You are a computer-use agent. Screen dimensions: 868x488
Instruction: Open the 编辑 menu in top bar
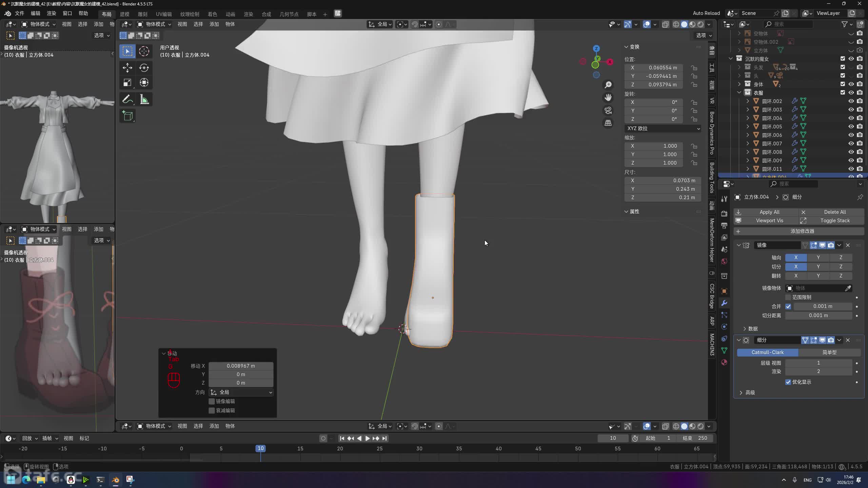pos(35,13)
